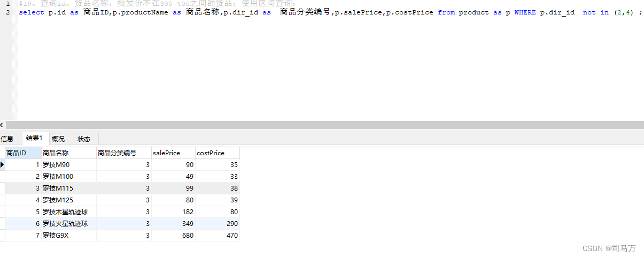Screen dimensions: 644x257
Task: Click the salePrice column header
Action: point(173,153)
